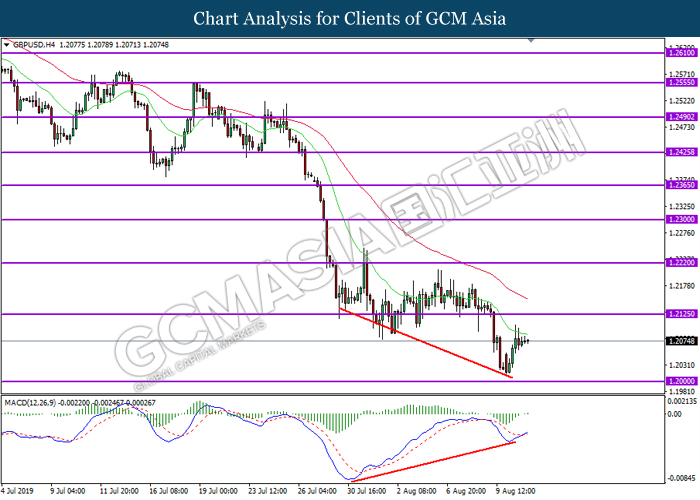The image size is (700, 500).
Task: Click the 30 Jul 16:00 time label
Action: [367, 491]
